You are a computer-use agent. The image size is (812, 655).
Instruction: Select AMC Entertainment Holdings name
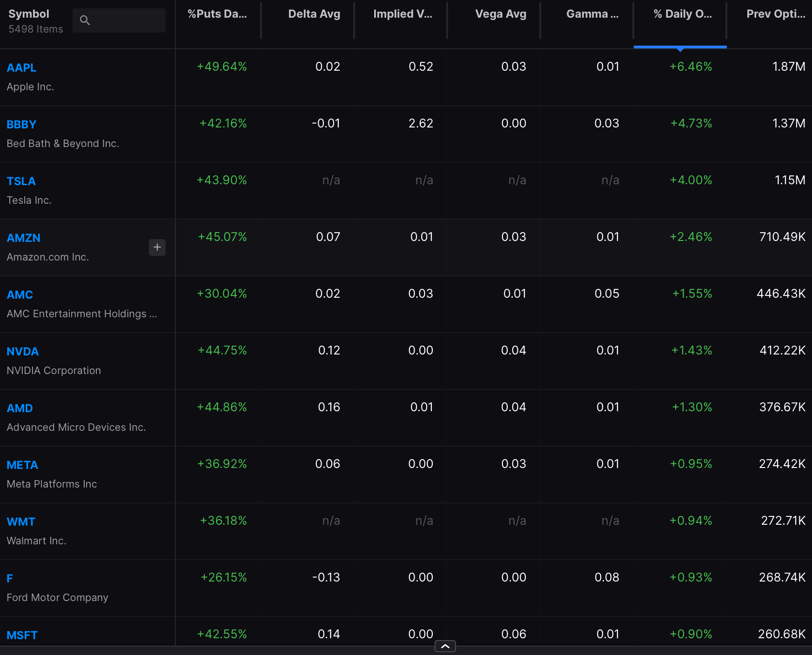82,314
